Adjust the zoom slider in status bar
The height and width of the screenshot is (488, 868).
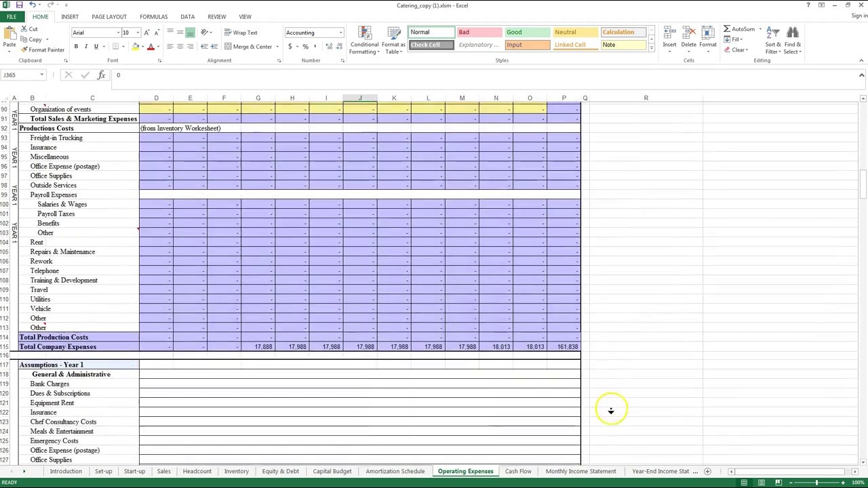click(x=816, y=483)
